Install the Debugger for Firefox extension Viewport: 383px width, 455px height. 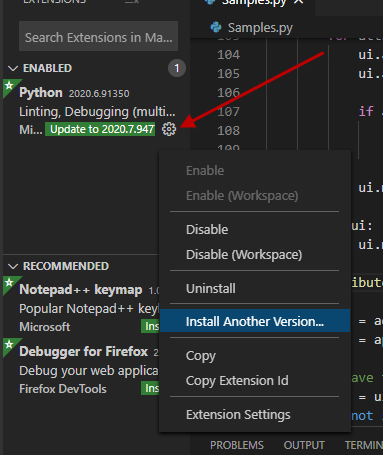tap(150, 388)
